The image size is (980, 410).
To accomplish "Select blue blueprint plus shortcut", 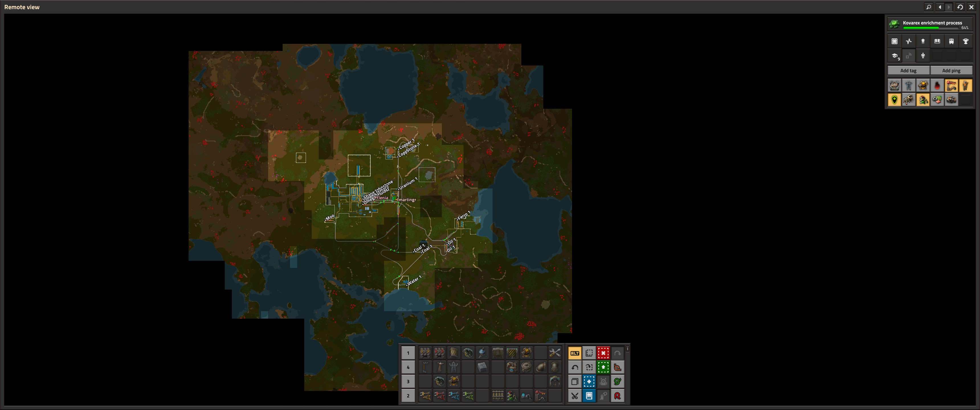I will [589, 382].
